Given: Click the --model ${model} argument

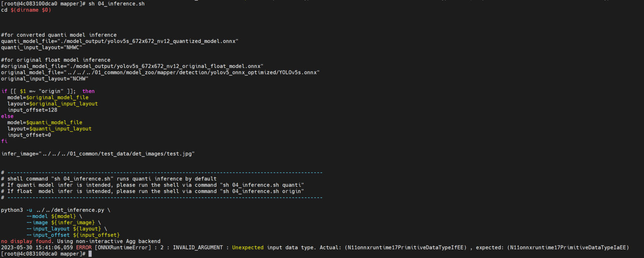Looking at the screenshot, I should 54,216.
